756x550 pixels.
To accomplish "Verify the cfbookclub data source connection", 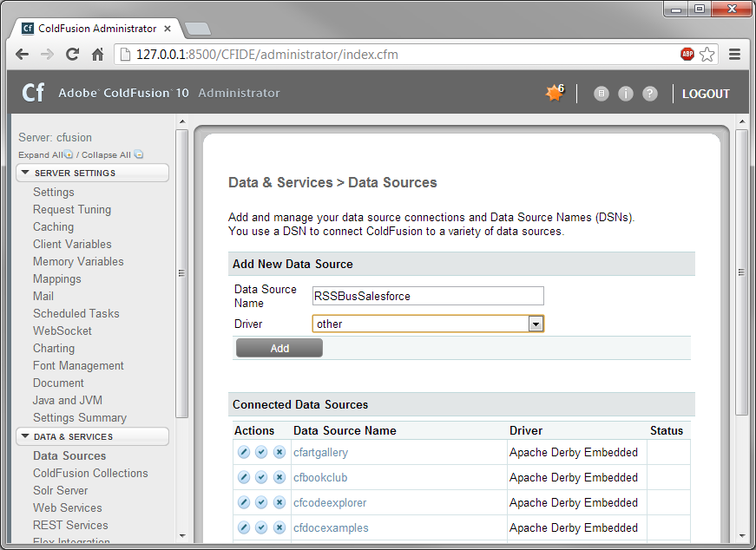I will coord(261,477).
